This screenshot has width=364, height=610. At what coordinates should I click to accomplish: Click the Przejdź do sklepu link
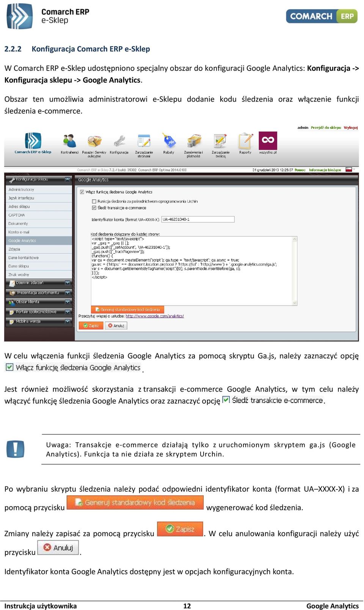(326, 128)
